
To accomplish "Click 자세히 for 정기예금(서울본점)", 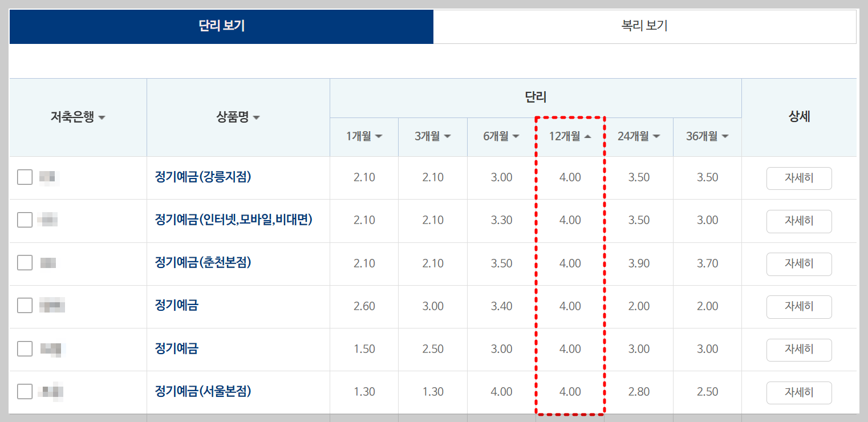I will coord(799,392).
